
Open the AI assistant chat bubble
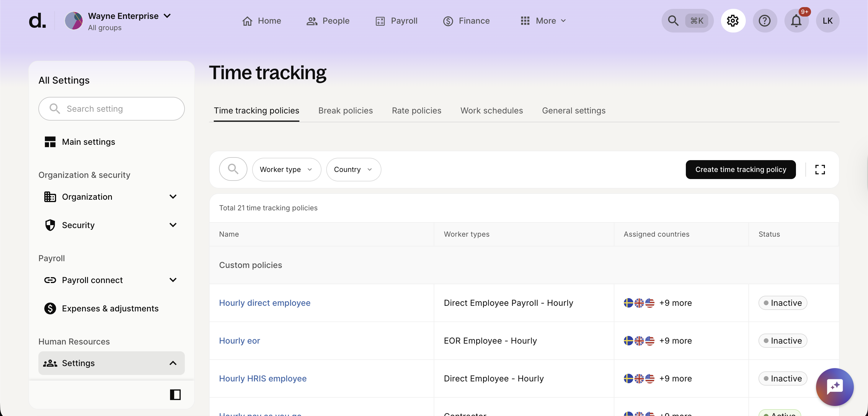834,386
